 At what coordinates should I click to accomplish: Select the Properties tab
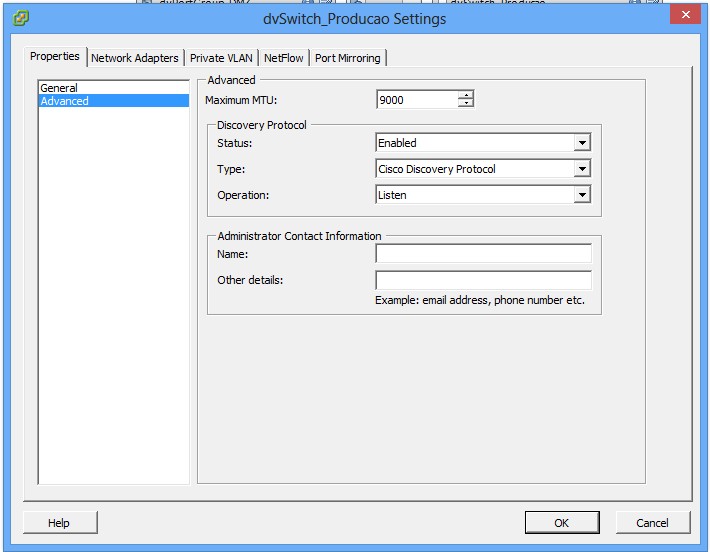[x=55, y=57]
